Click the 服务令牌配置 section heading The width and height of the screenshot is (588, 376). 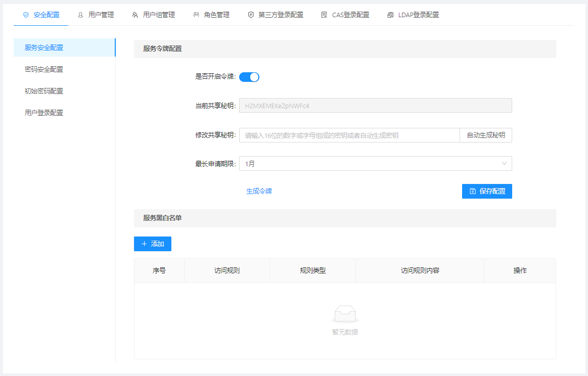[x=162, y=49]
